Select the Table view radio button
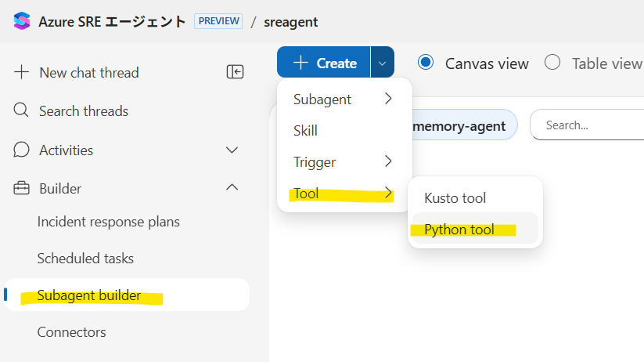The image size is (644, 362). [552, 63]
